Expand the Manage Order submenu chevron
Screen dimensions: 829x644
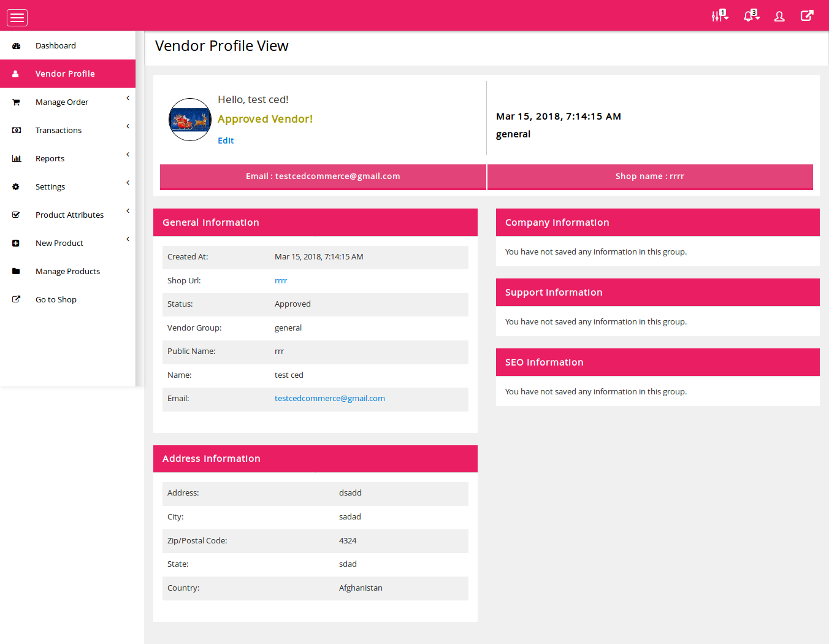128,98
